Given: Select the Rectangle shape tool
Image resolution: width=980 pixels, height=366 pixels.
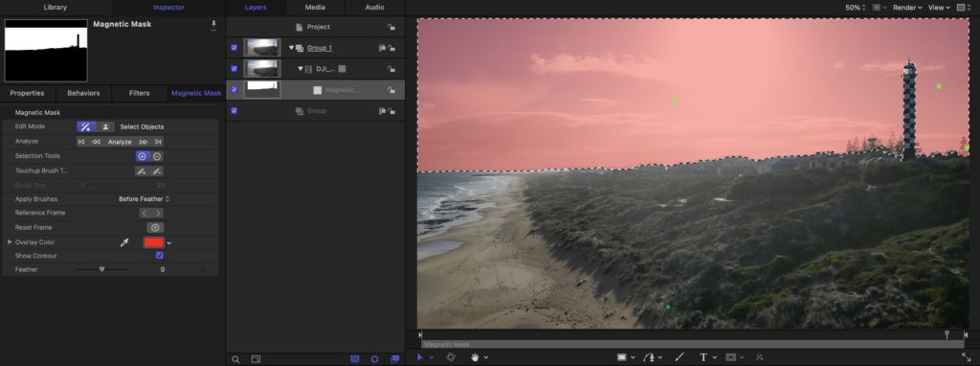Looking at the screenshot, I should [x=622, y=357].
